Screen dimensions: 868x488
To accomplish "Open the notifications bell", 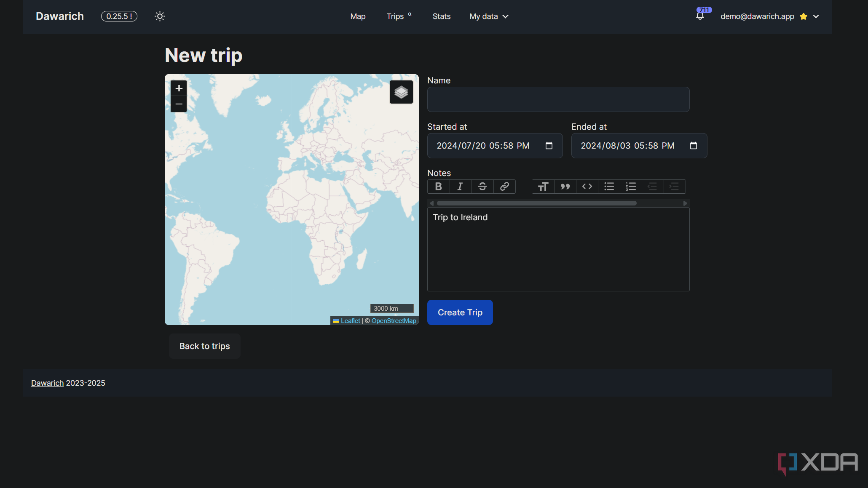I will [700, 16].
